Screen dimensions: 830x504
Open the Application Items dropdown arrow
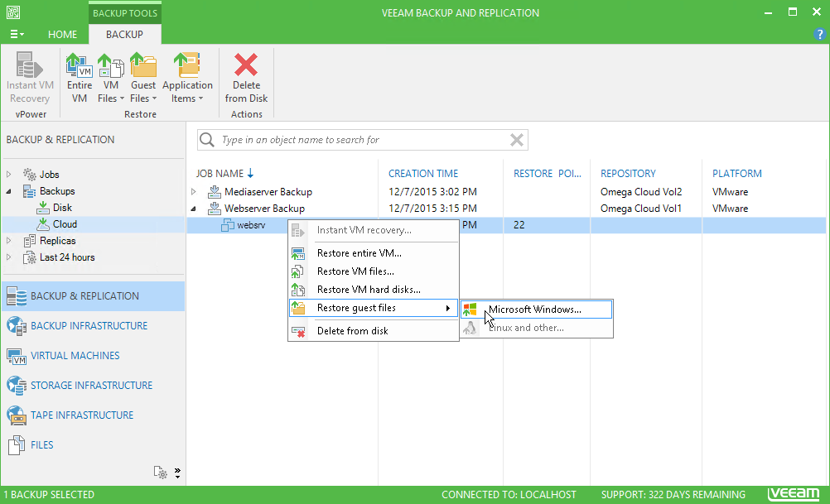tap(200, 98)
